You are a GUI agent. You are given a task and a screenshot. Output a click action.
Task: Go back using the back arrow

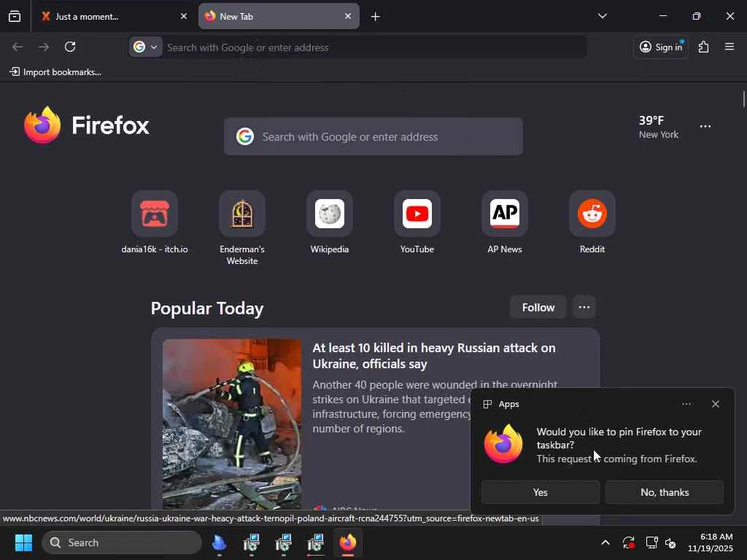click(18, 47)
